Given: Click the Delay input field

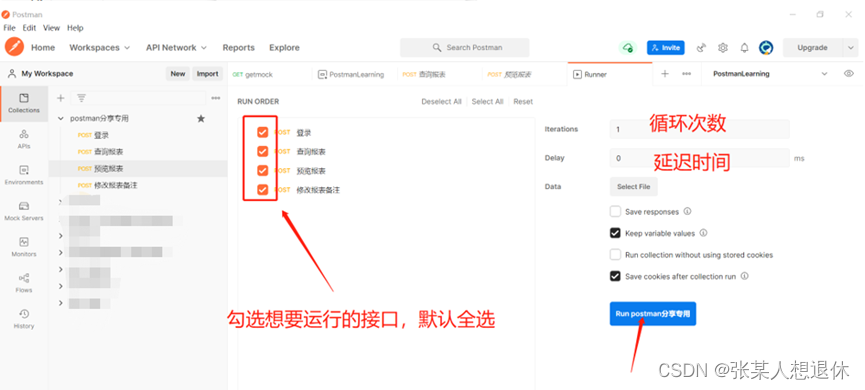Looking at the screenshot, I should tap(700, 158).
